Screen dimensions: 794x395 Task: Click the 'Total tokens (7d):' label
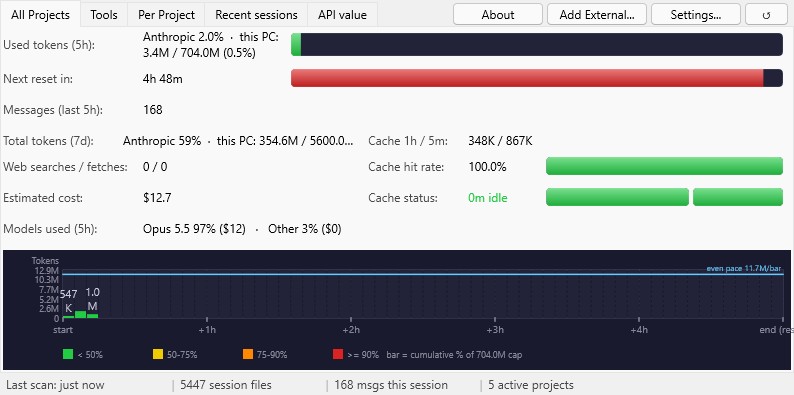[49, 141]
